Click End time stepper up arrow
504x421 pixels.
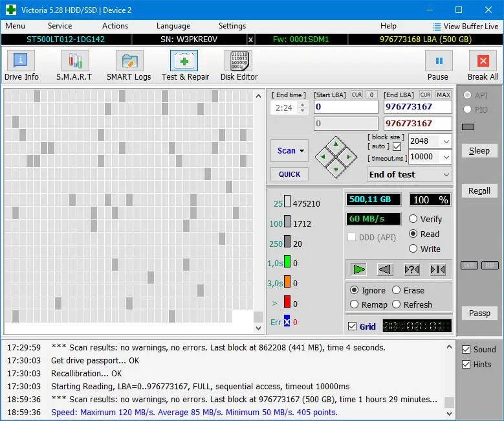(x=302, y=105)
